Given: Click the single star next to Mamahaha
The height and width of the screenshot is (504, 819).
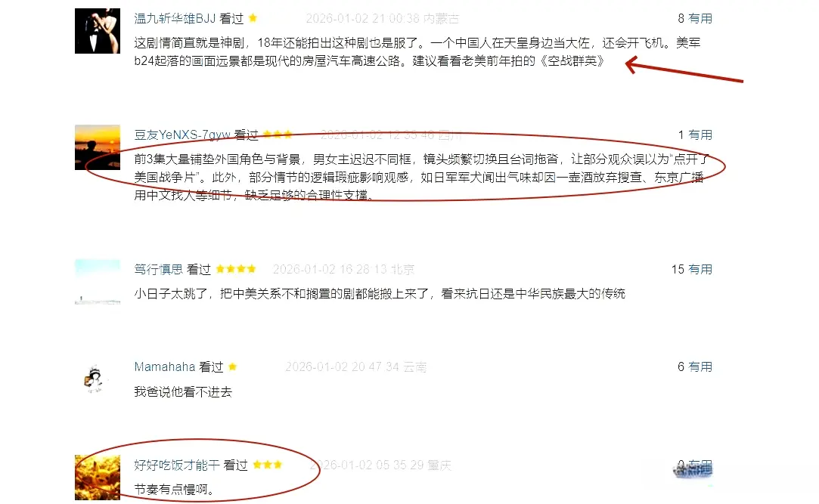Looking at the screenshot, I should pos(233,366).
